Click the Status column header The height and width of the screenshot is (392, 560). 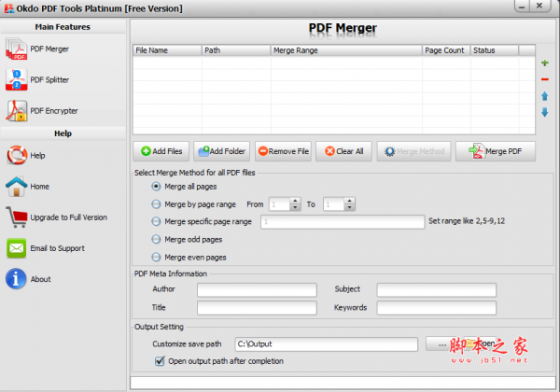pyautogui.click(x=495, y=50)
